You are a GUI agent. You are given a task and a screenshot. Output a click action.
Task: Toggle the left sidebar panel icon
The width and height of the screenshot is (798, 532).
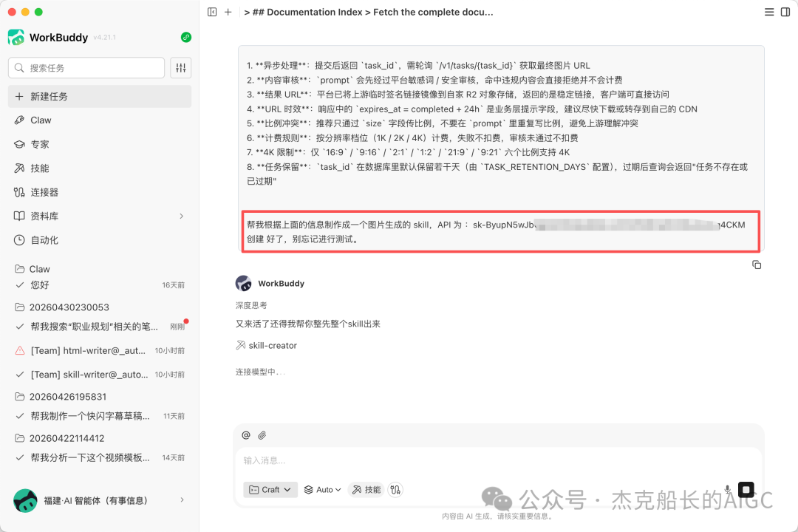(212, 12)
